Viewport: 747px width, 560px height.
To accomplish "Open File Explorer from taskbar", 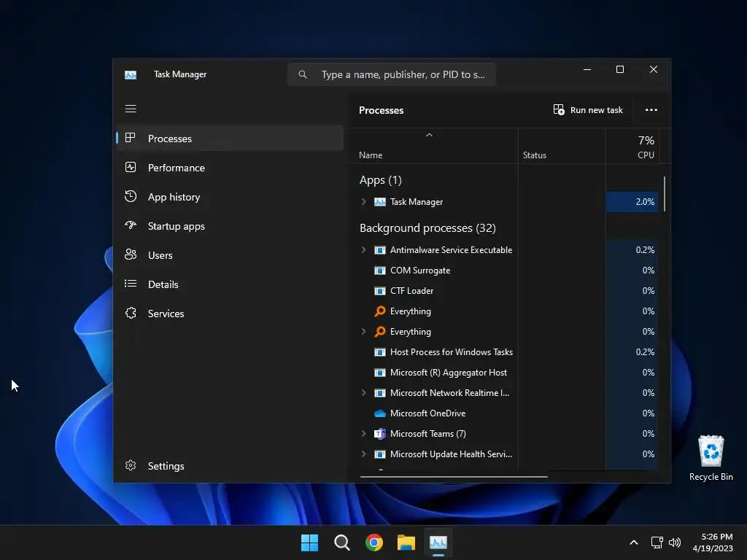I will [x=406, y=542].
